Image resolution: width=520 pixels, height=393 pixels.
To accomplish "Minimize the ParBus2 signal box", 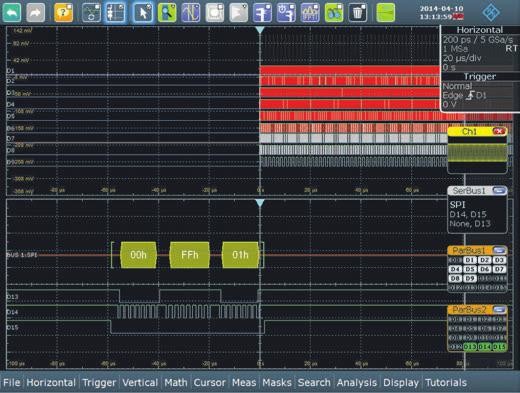I will pos(499,310).
